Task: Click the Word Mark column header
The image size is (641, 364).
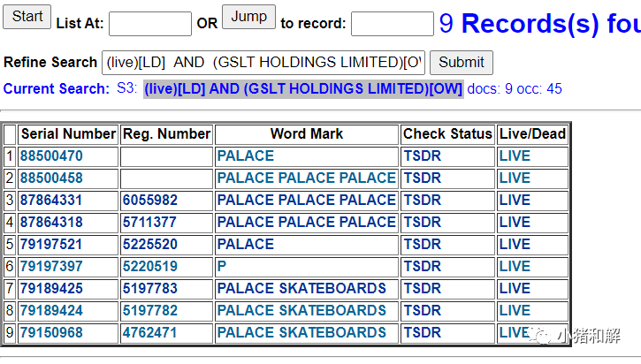Action: [x=307, y=134]
